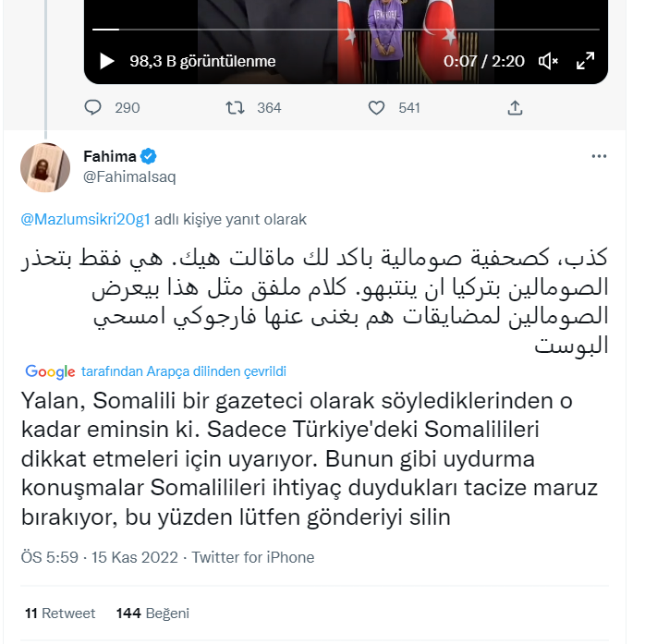Click the share tweet icon

tap(516, 108)
